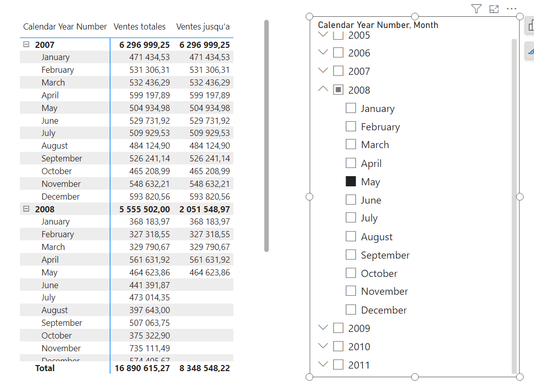Screen dimensions: 534x392
Task: Collapse the 2007 row group in matrix
Action: coord(26,45)
